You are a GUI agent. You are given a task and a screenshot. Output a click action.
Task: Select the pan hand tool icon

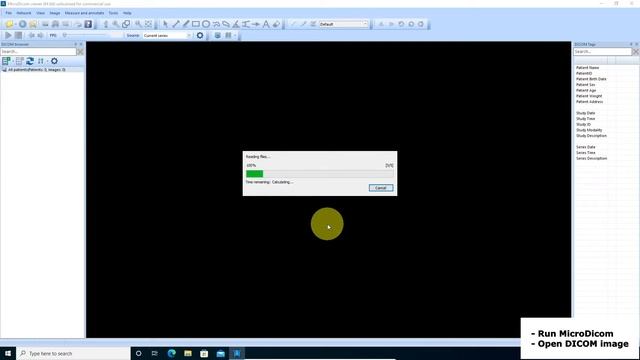click(x=106, y=24)
